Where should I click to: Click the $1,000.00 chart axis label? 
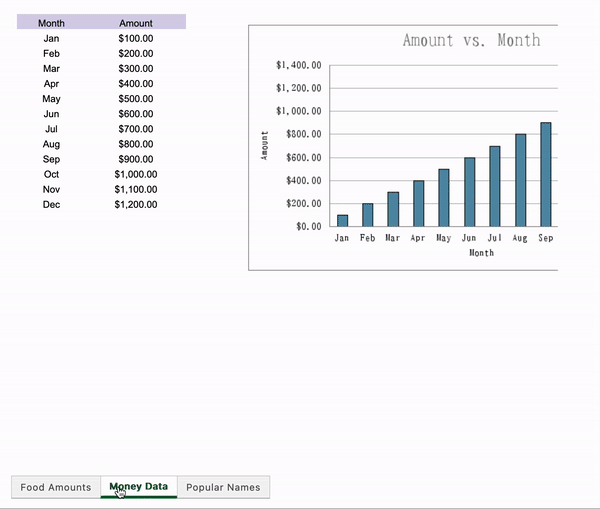pyautogui.click(x=299, y=111)
